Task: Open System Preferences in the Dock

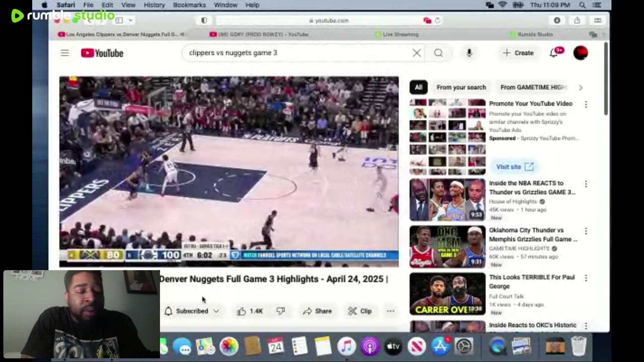Action: [x=464, y=346]
